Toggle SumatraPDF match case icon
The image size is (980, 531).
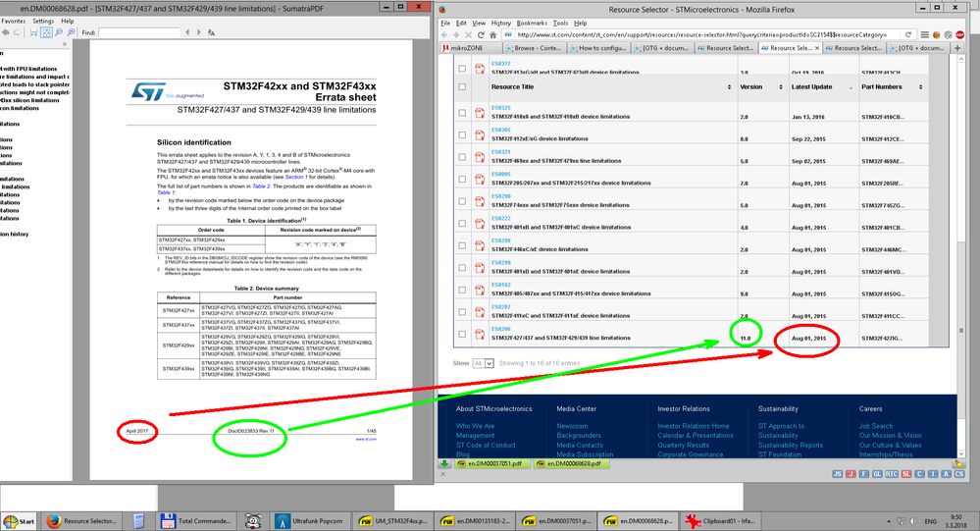coord(211,32)
